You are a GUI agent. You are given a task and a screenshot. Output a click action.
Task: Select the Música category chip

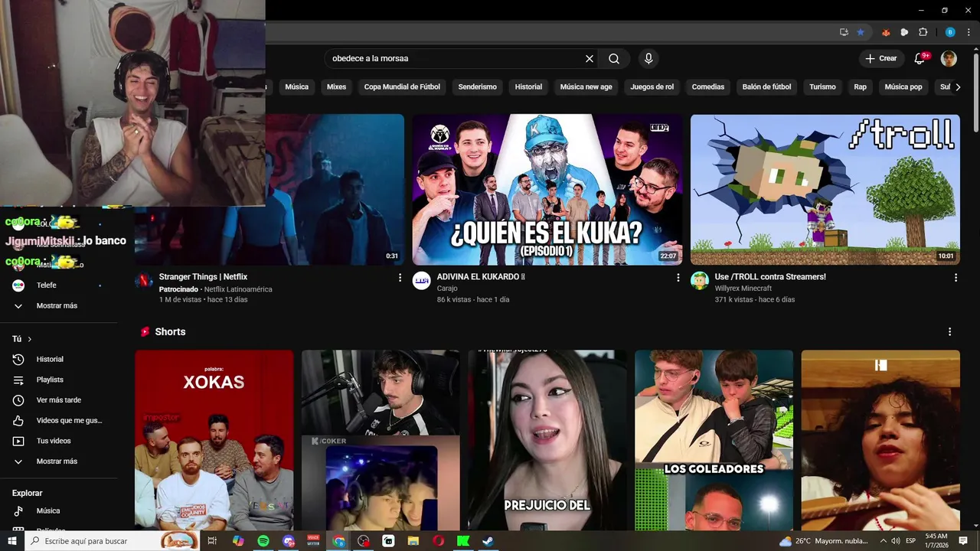coord(297,87)
